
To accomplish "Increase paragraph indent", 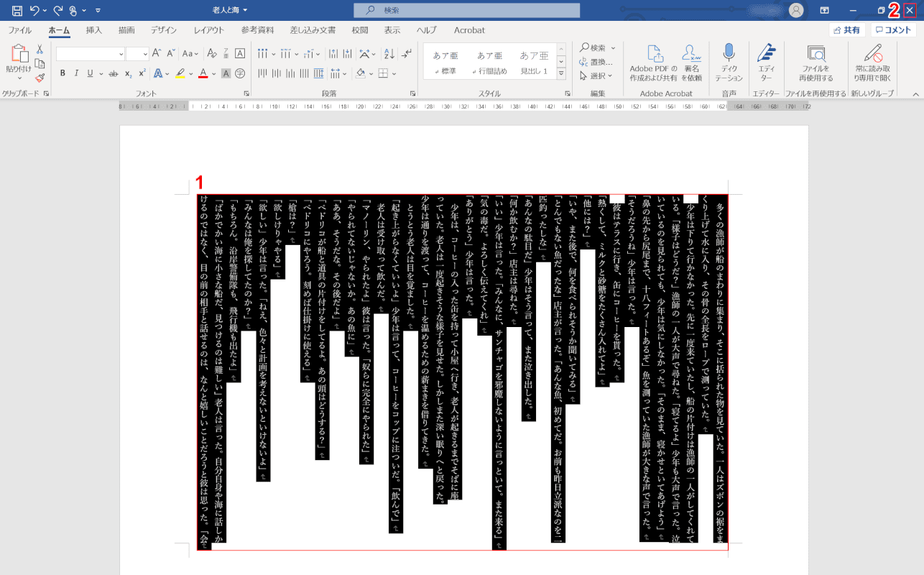I will tap(347, 54).
